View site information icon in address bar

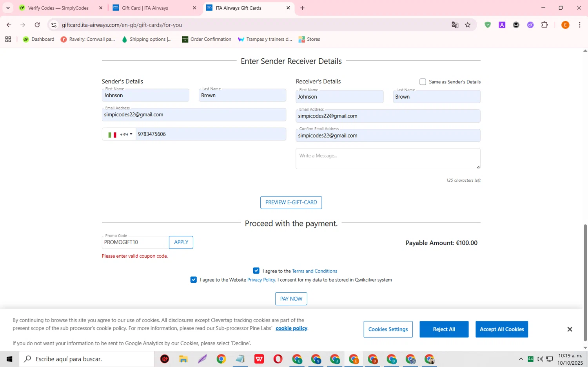click(54, 25)
